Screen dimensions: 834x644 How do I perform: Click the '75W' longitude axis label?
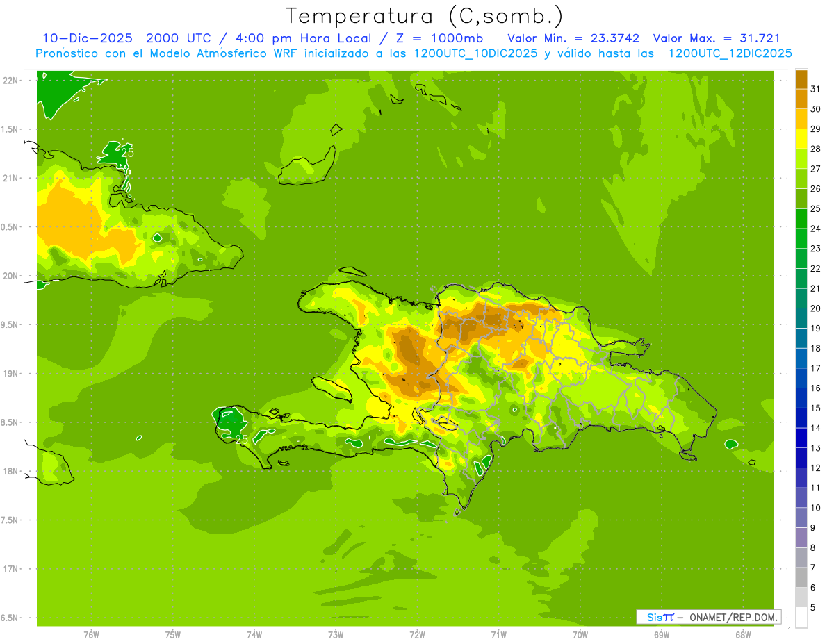tap(172, 635)
